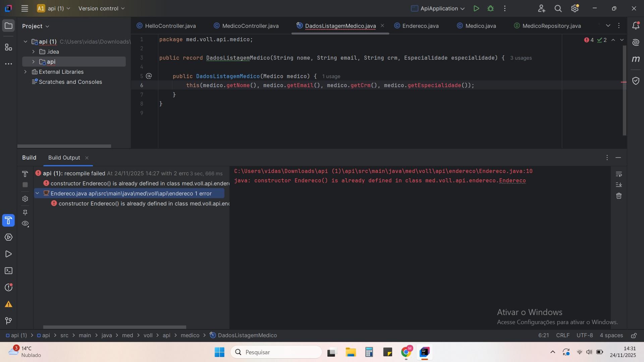Image resolution: width=644 pixels, height=362 pixels.
Task: Open the Maven tool window
Action: tap(636, 59)
